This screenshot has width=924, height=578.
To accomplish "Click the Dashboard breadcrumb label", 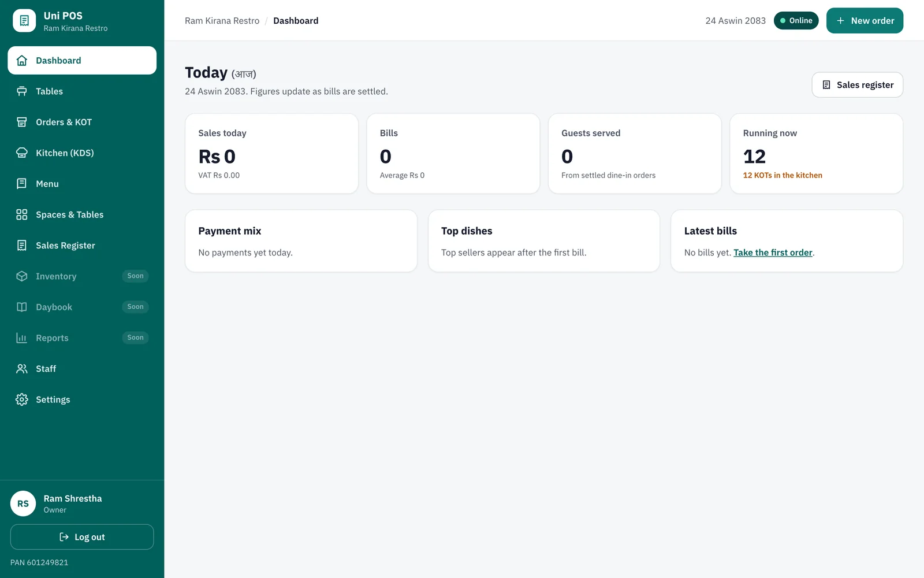I will 296,21.
